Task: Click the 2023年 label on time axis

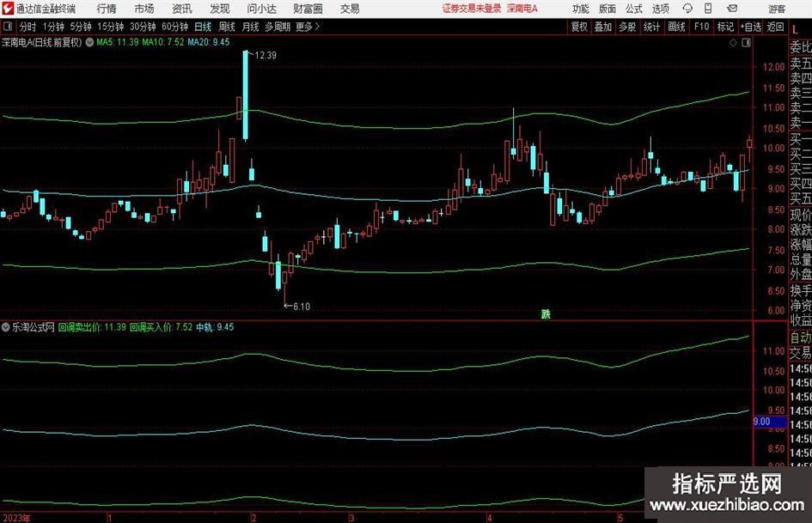Action: tap(16, 518)
